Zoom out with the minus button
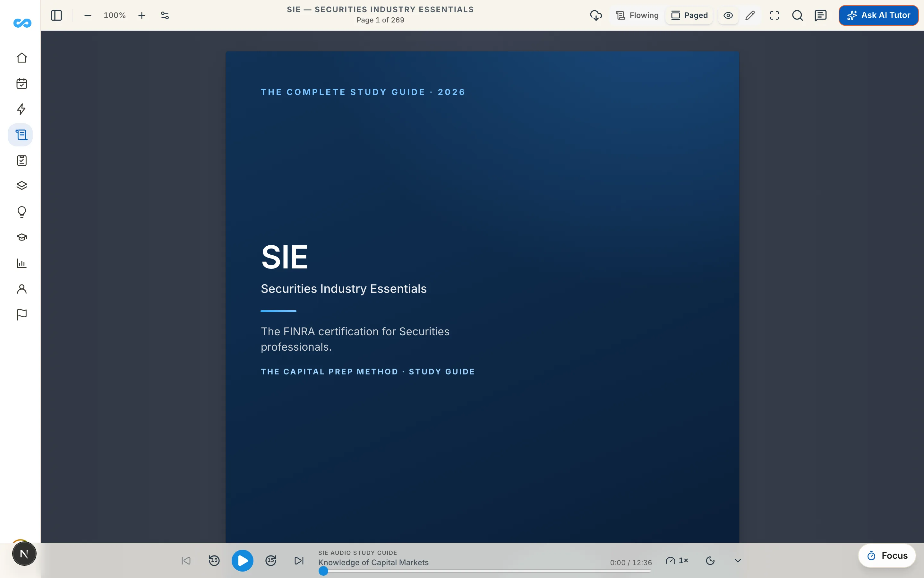 click(88, 15)
